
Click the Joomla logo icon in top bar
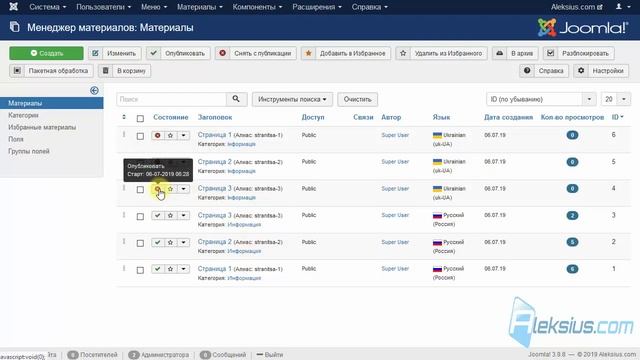(x=13, y=7)
